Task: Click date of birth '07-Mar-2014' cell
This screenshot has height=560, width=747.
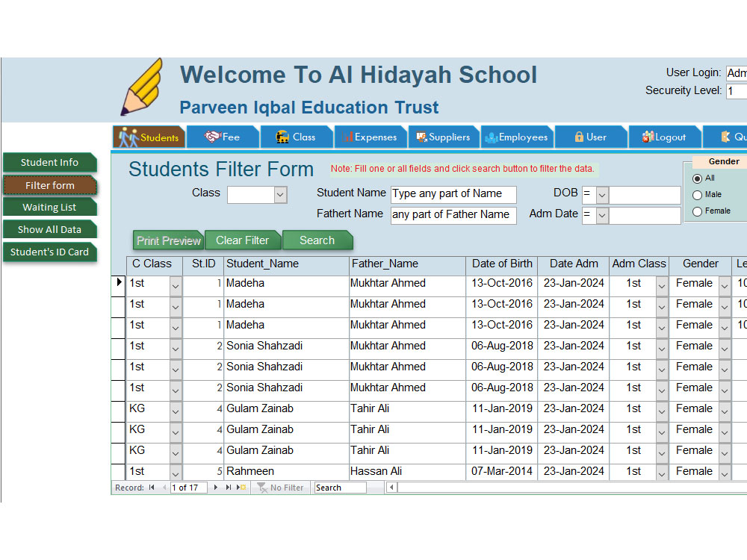Action: [502, 471]
